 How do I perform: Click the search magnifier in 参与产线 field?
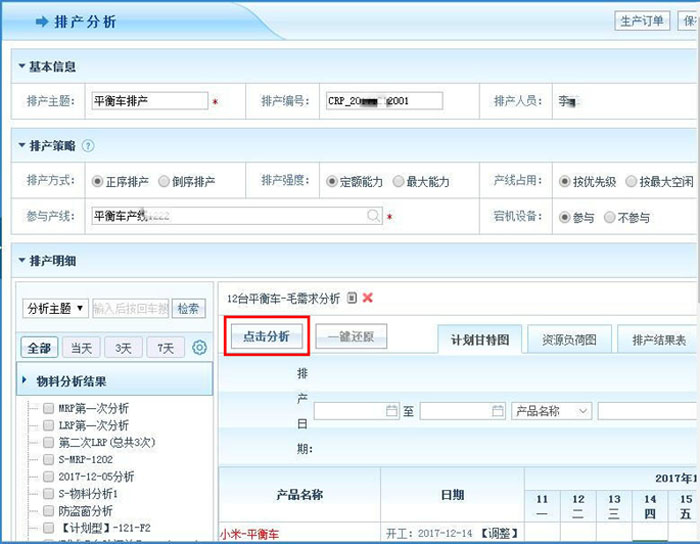tap(373, 216)
